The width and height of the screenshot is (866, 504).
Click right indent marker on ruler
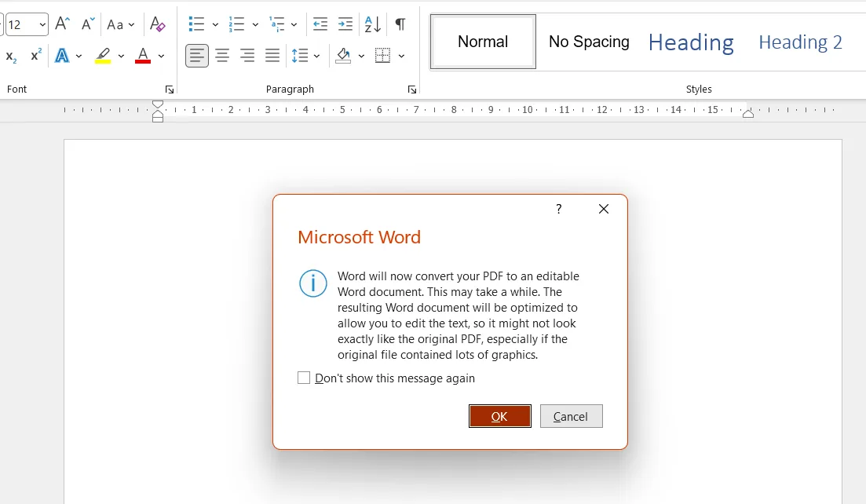747,113
